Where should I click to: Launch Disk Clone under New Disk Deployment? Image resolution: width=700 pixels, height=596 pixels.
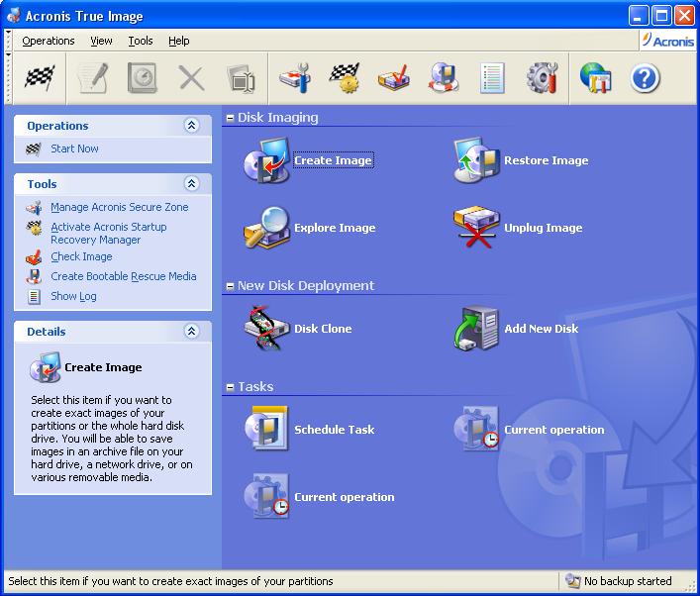coord(298,329)
